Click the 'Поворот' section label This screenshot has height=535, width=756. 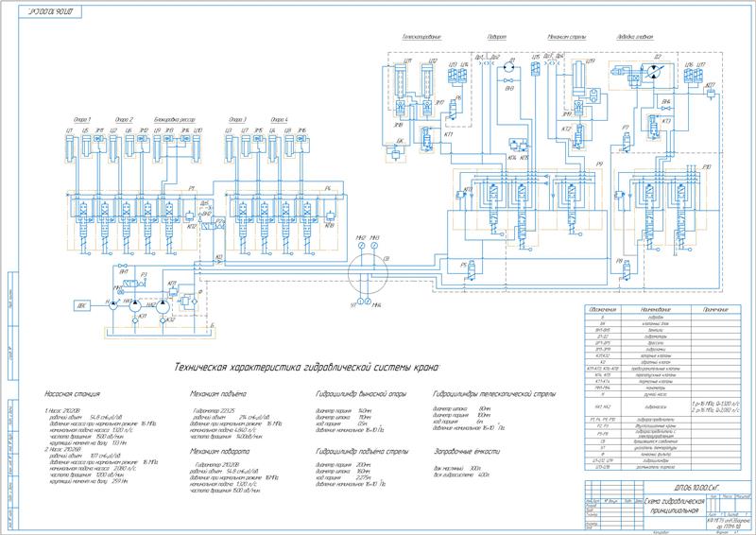pyautogui.click(x=497, y=37)
